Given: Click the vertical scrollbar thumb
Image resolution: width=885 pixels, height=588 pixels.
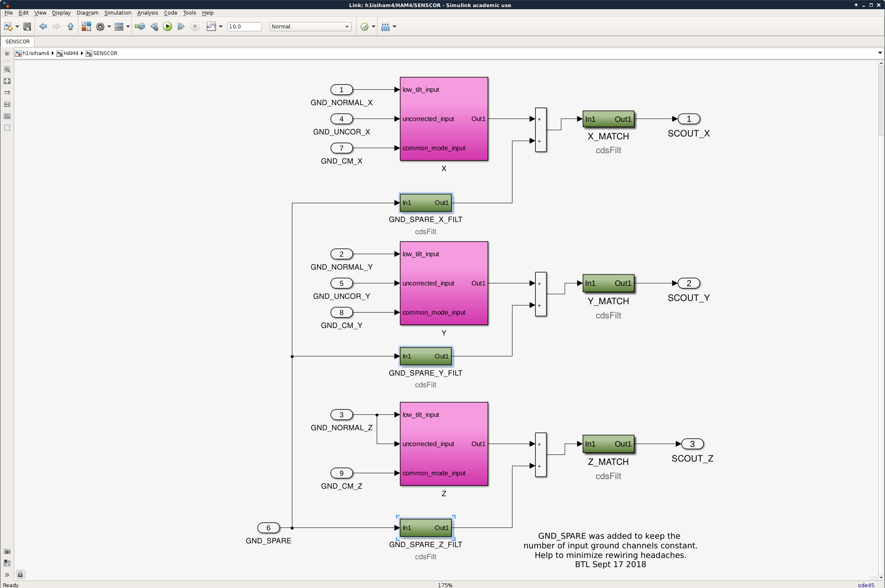Looking at the screenshot, I should [881, 100].
